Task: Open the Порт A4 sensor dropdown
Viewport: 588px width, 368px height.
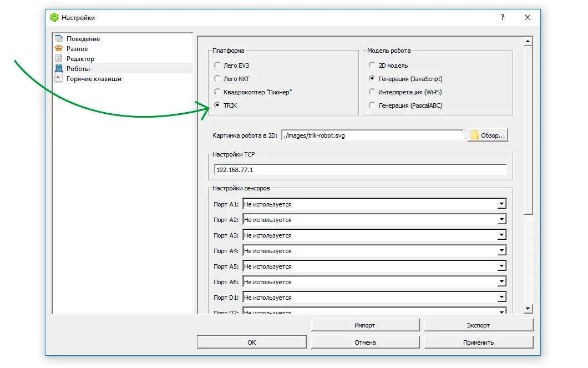Action: click(501, 251)
